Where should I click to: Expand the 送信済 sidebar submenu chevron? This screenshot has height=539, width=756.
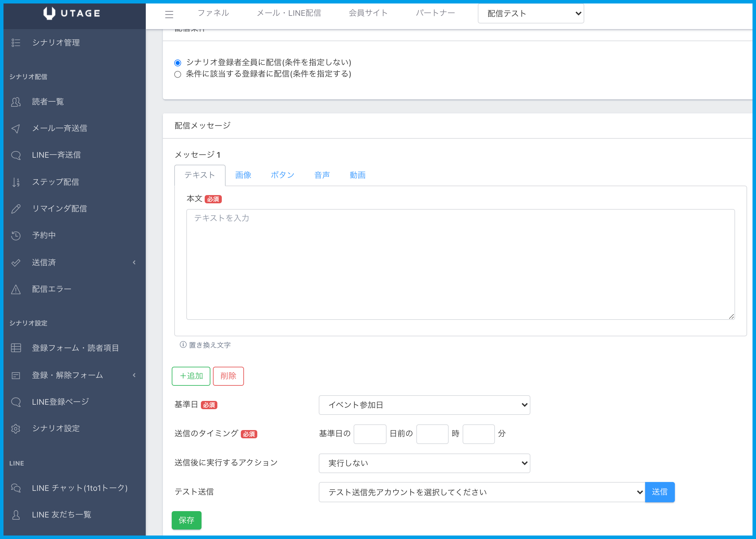point(134,263)
